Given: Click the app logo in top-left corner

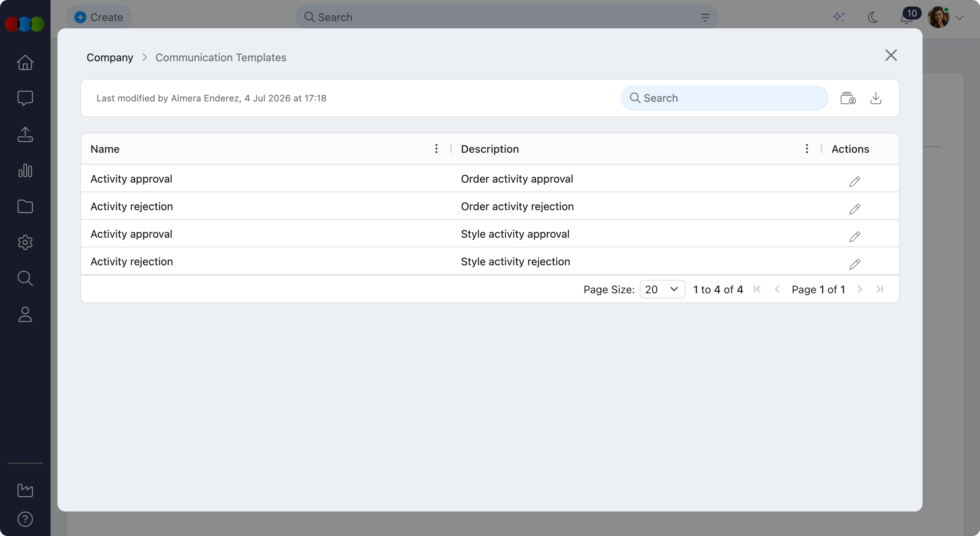Looking at the screenshot, I should click(25, 24).
